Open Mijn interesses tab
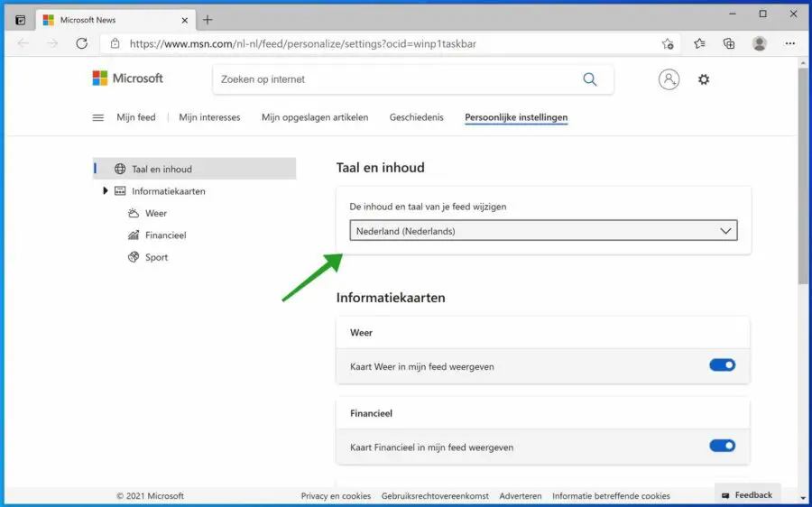Image resolution: width=812 pixels, height=507 pixels. pos(209,117)
